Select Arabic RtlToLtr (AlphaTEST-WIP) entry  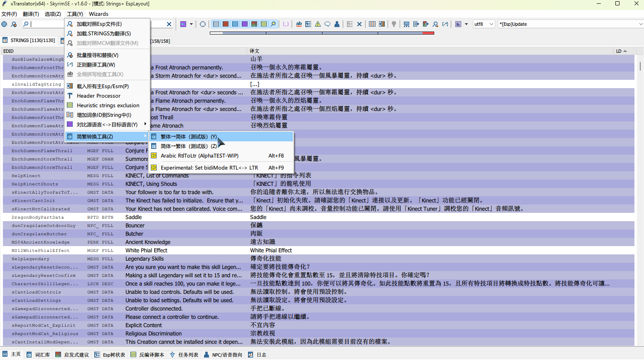pyautogui.click(x=221, y=156)
